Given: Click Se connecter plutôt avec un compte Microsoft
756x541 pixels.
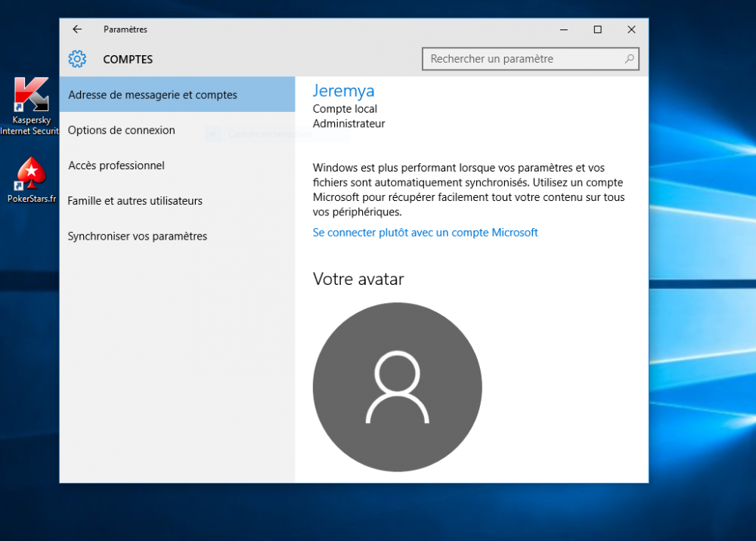Looking at the screenshot, I should [x=425, y=233].
